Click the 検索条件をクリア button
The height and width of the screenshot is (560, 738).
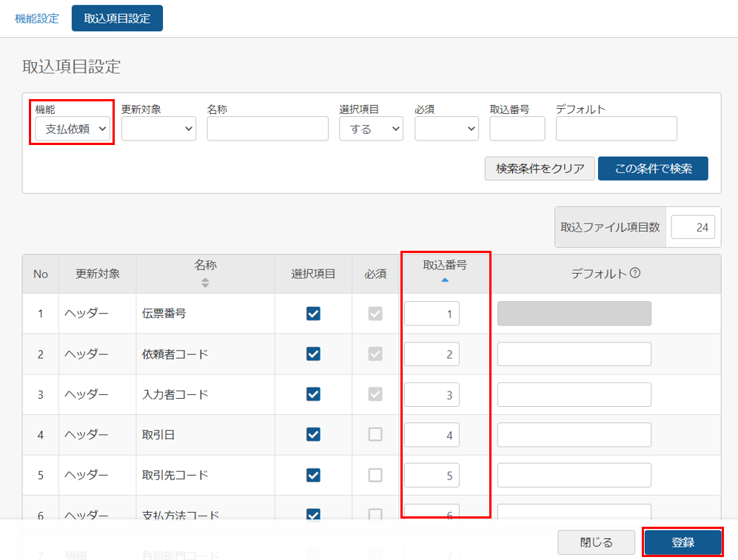click(540, 169)
